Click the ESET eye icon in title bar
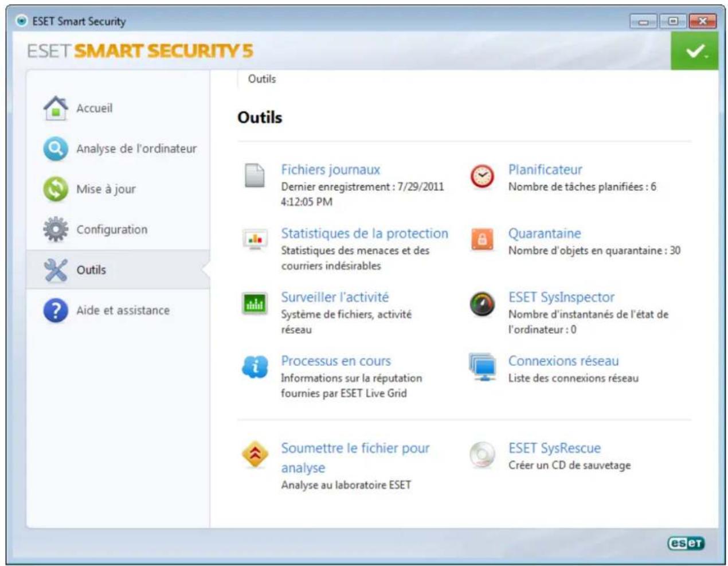Viewport: 728px width, 566px height. point(22,21)
